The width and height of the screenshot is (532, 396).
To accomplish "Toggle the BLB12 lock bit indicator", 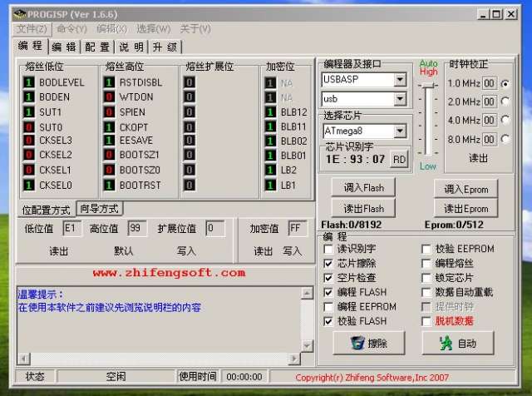I will 270,111.
